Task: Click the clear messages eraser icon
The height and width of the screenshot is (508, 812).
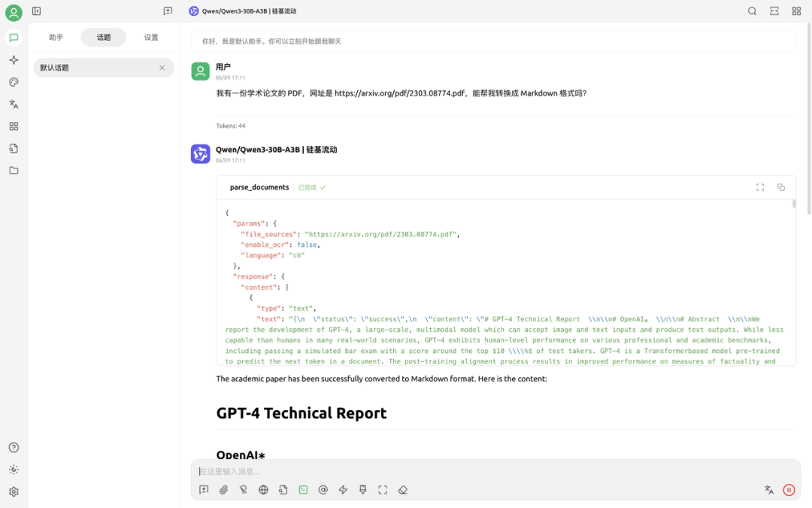Action: click(x=403, y=490)
